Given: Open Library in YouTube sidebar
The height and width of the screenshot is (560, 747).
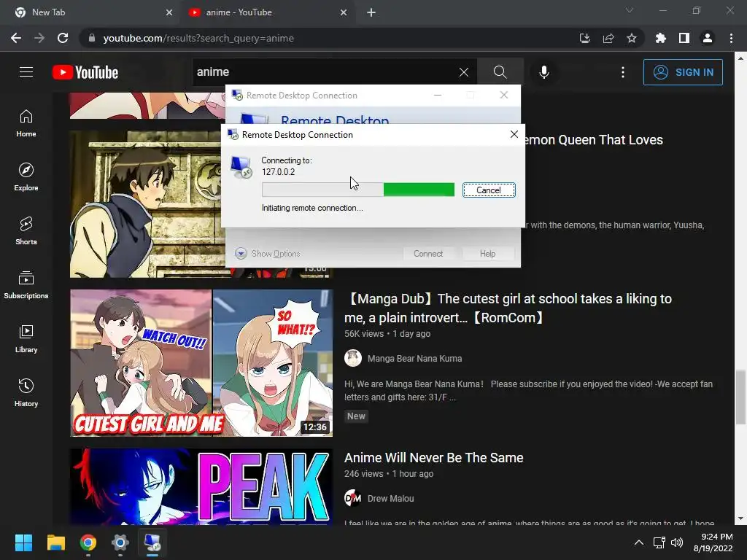Looking at the screenshot, I should (x=26, y=338).
